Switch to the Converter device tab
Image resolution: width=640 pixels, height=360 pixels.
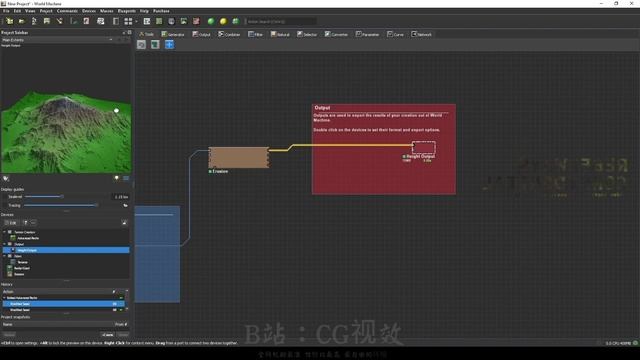point(336,34)
